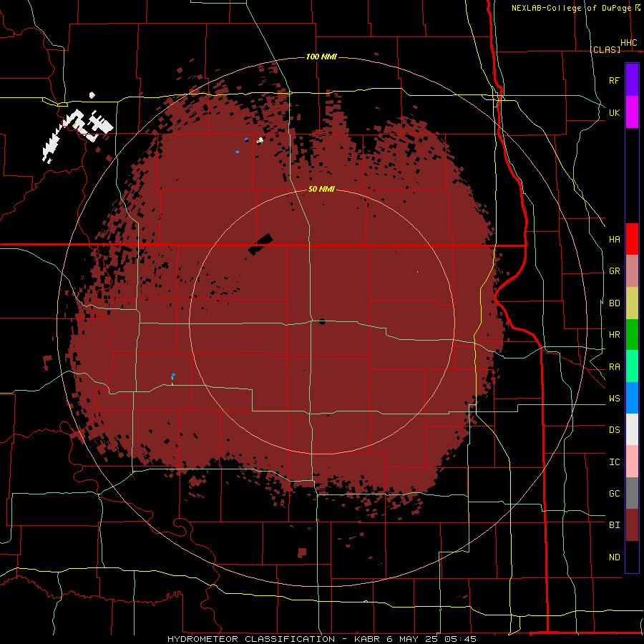Click the UK legend label
Image resolution: width=644 pixels, height=644 pixels.
pyautogui.click(x=614, y=112)
